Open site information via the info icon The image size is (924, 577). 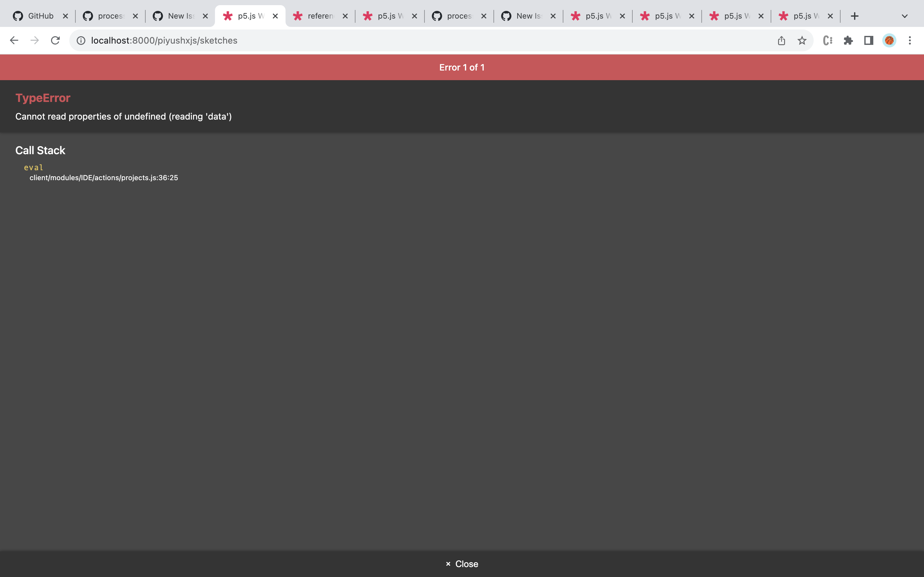pos(81,40)
